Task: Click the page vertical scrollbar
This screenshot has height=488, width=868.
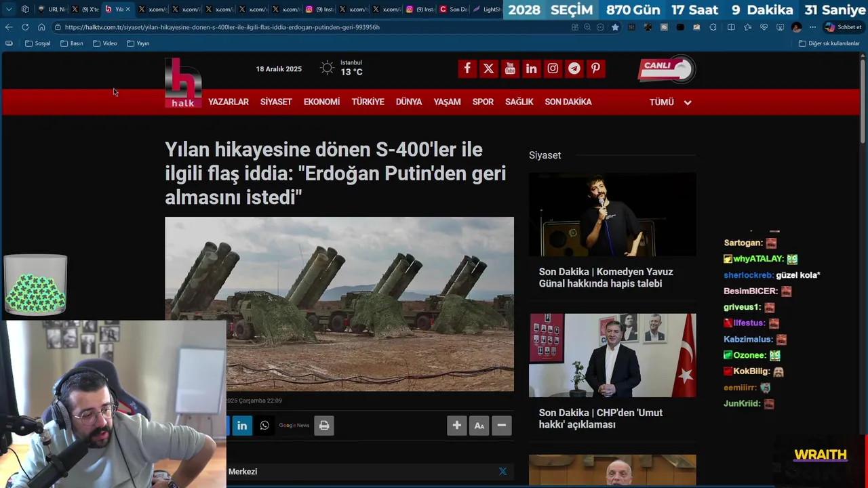Action: click(863, 102)
